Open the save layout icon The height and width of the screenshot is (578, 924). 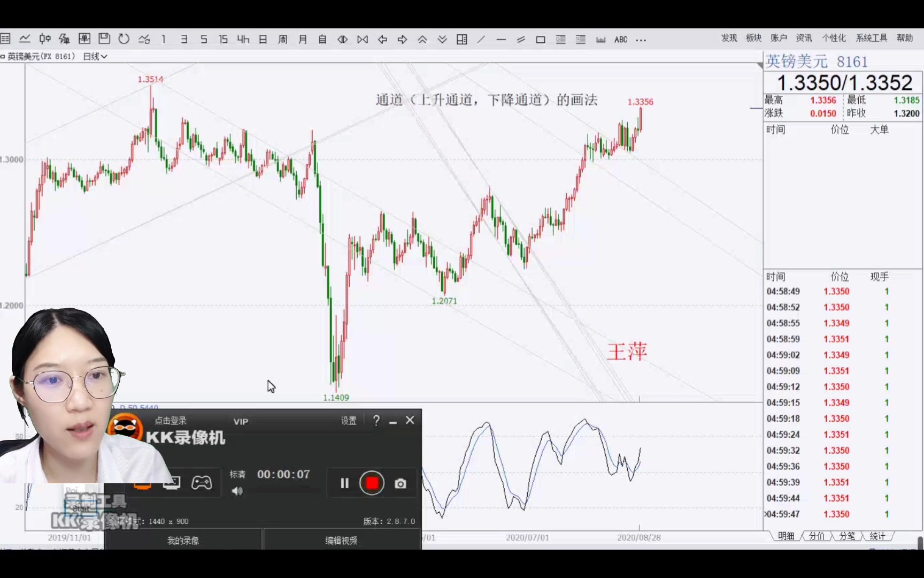(104, 39)
